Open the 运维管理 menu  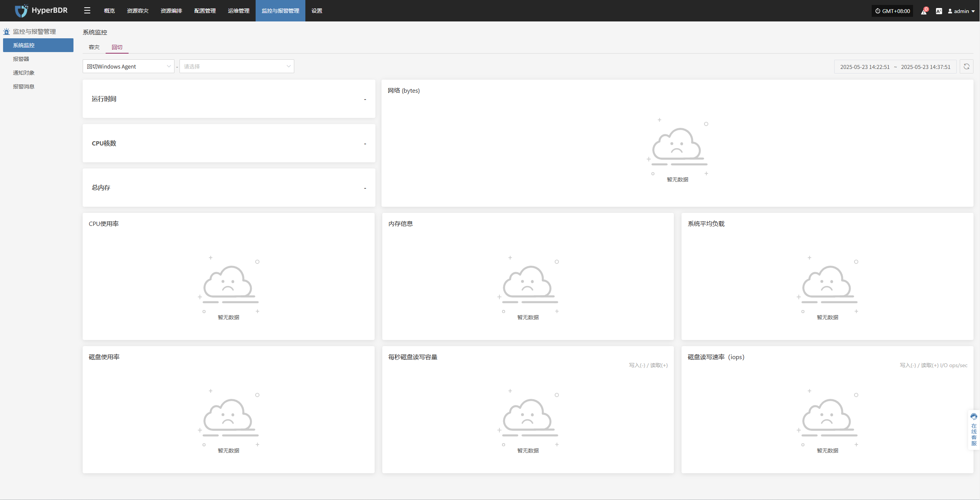pos(239,11)
